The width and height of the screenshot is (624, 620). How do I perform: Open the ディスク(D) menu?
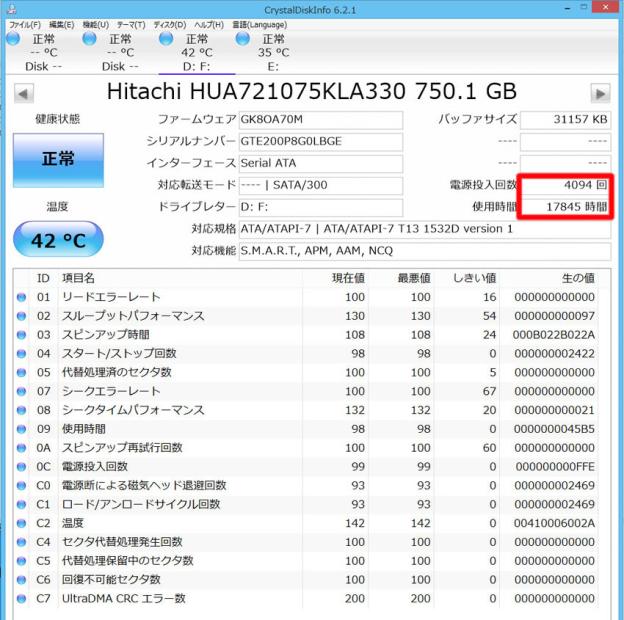click(x=170, y=25)
